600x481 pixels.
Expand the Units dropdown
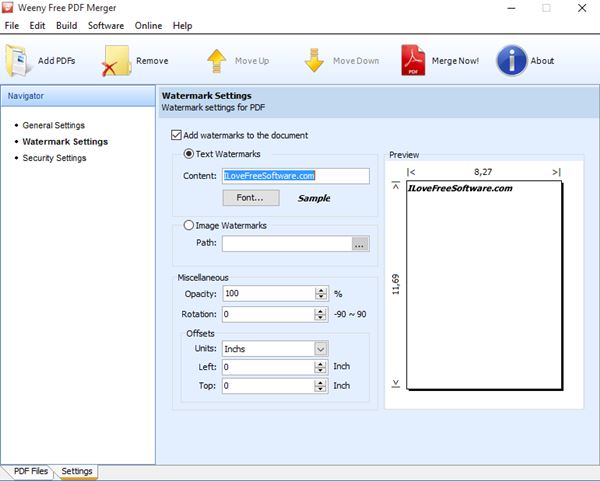click(x=321, y=349)
